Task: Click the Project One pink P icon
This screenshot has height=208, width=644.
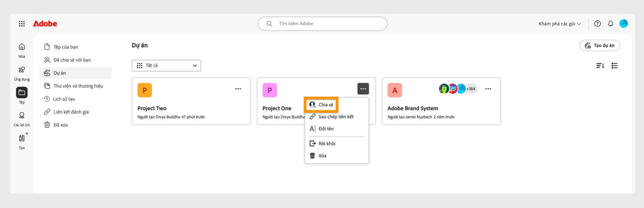Action: pyautogui.click(x=270, y=90)
